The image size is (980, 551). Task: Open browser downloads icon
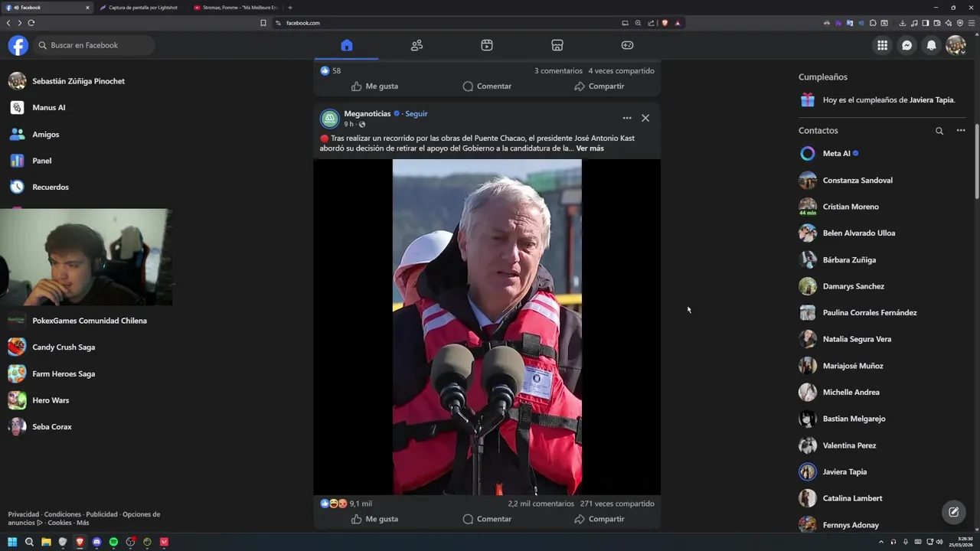click(903, 23)
